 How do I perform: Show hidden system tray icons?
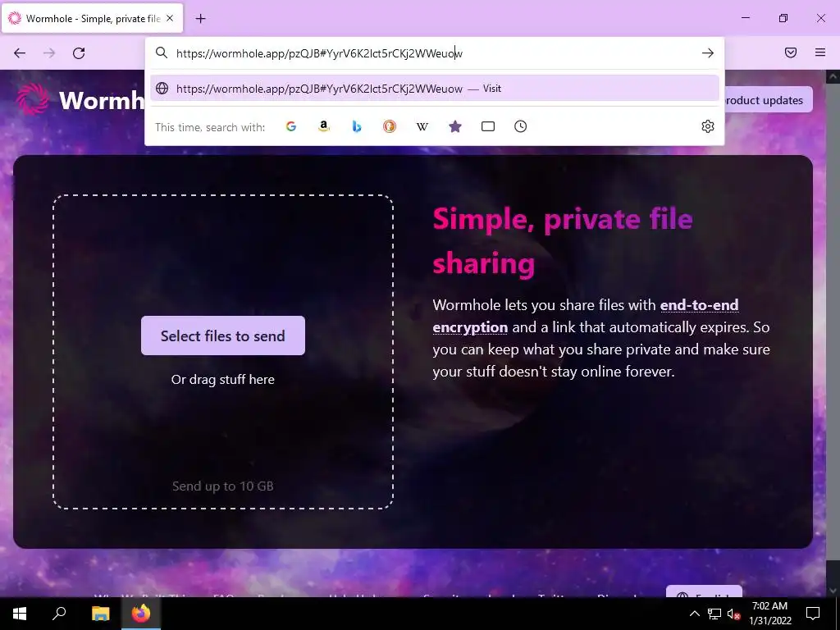694,614
